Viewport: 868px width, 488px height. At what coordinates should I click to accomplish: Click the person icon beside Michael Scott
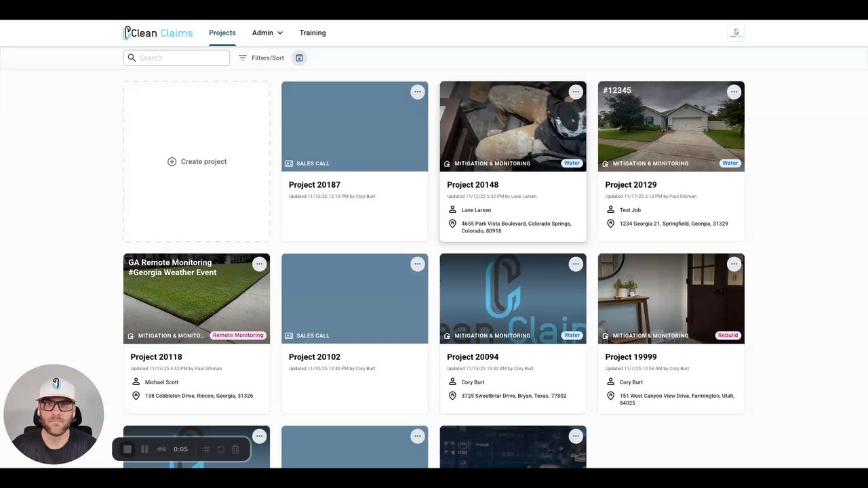(x=136, y=382)
